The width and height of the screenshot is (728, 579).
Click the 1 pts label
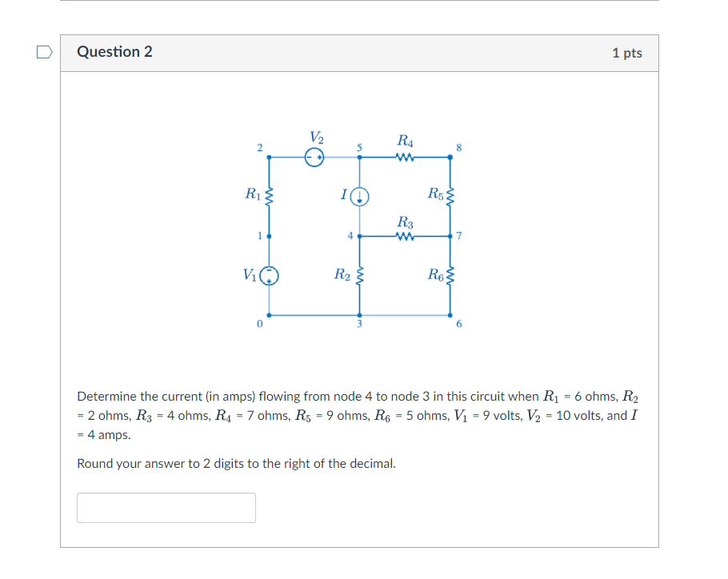tap(627, 51)
